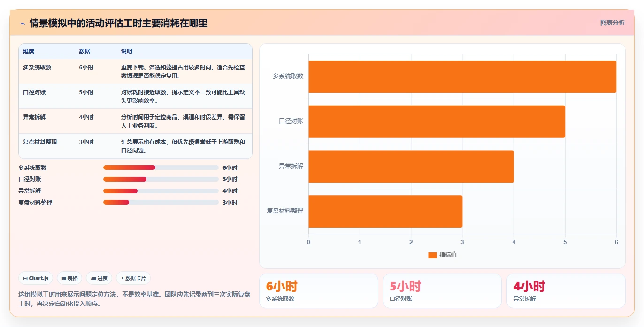Click the lightning icon beside the page title
The height and width of the screenshot is (327, 644).
click(x=22, y=23)
